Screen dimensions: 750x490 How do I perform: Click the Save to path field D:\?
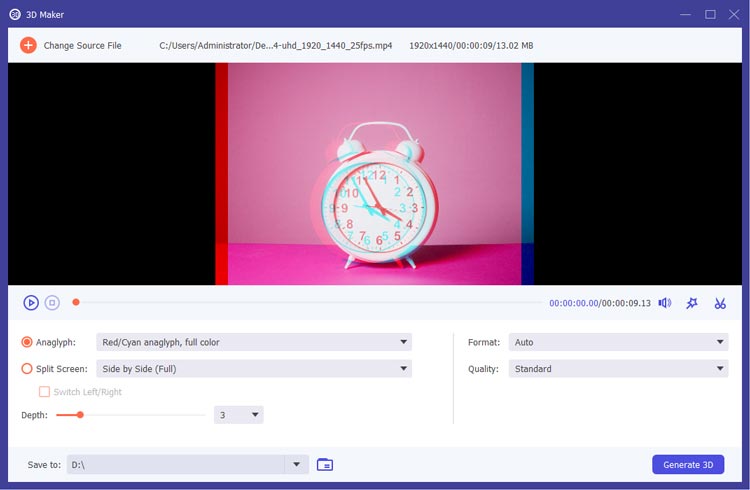point(176,465)
